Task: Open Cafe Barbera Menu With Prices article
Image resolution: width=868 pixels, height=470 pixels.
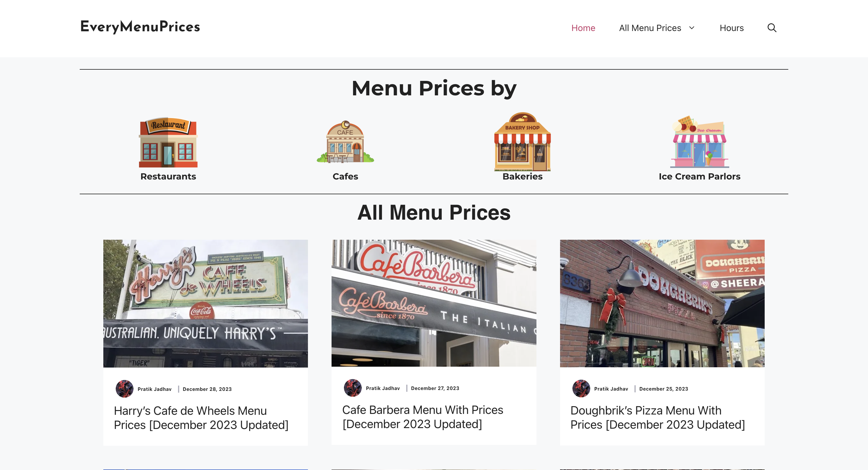Action: [x=422, y=417]
